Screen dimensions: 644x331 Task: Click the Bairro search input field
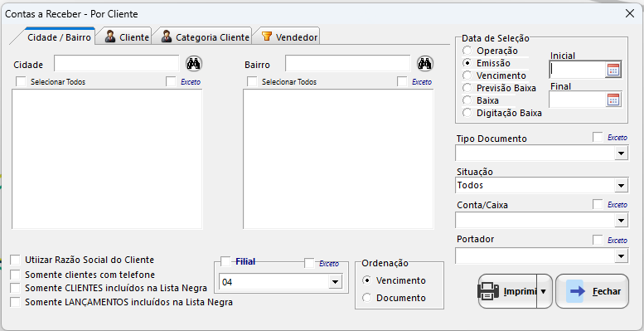[x=348, y=64]
